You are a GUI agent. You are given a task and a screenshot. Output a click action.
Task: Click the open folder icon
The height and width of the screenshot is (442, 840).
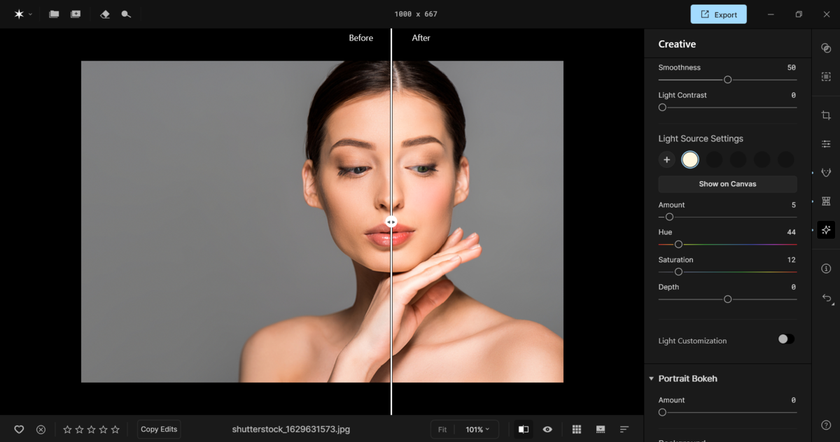tap(54, 14)
